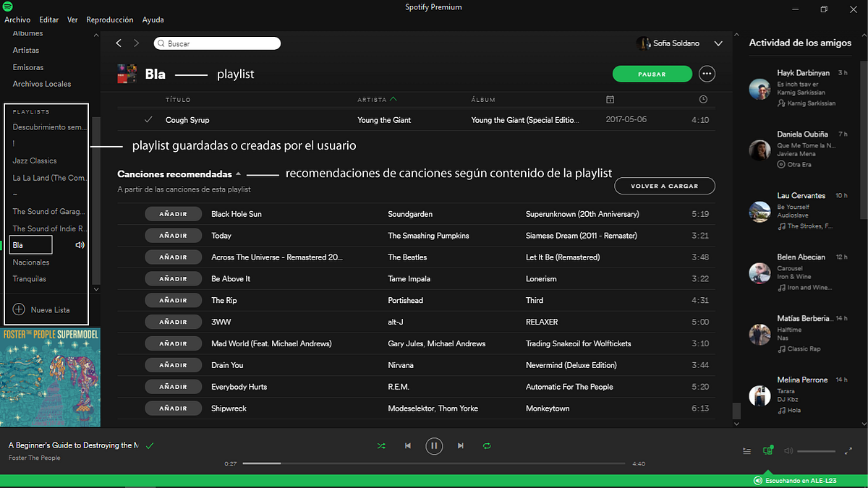The width and height of the screenshot is (868, 488).
Task: Pause playback with center button
Action: coord(434,446)
